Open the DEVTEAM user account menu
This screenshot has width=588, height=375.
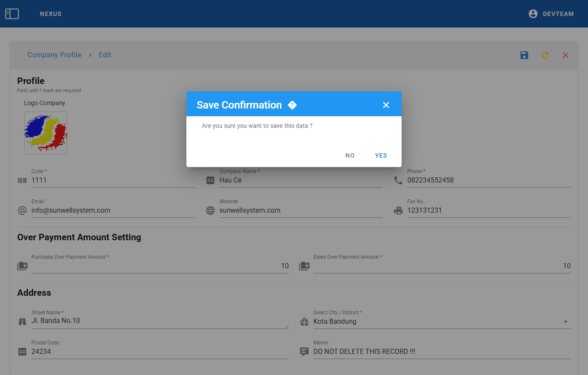coord(551,14)
